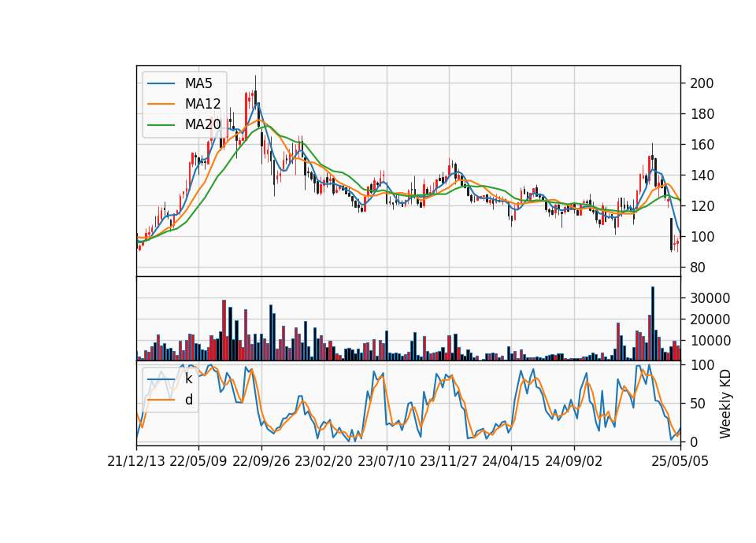756x543 pixels.
Task: Click the 23/11/27 date tick label
Action: (449, 461)
